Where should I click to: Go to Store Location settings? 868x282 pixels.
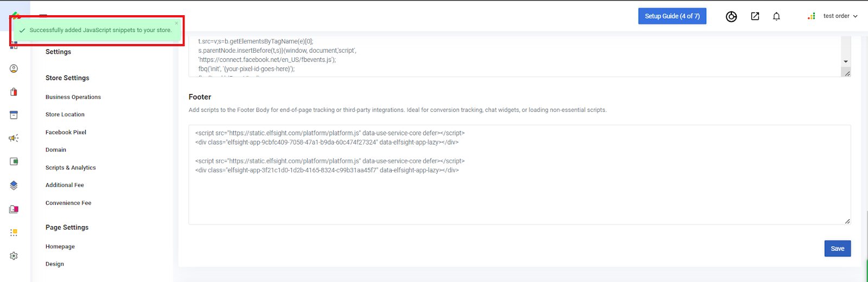65,115
